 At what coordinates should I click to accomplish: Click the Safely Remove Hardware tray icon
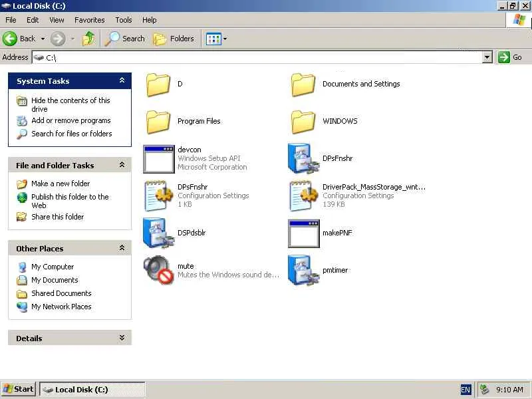click(485, 390)
